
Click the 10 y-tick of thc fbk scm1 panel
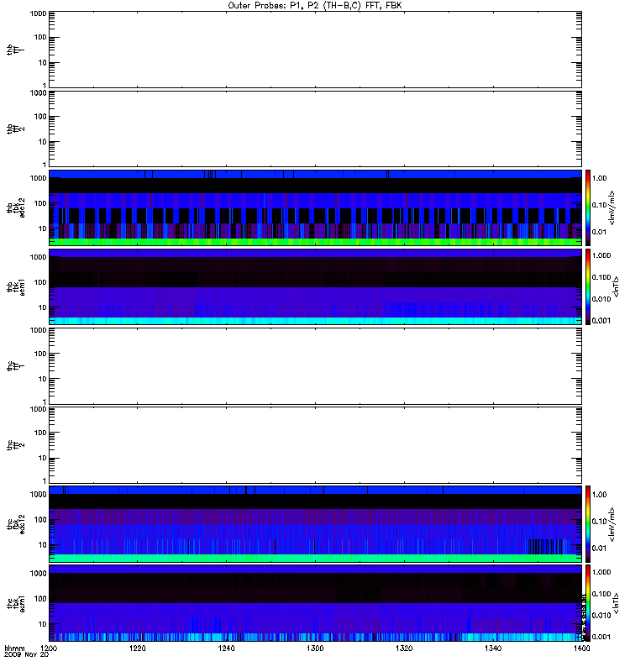click(x=43, y=624)
